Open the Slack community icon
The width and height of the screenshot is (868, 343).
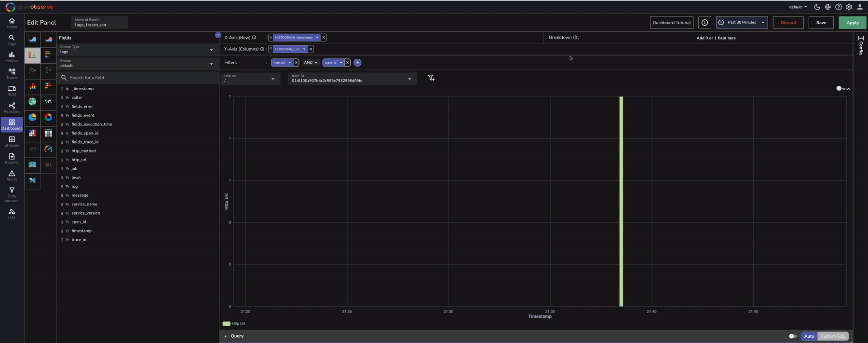(x=827, y=7)
